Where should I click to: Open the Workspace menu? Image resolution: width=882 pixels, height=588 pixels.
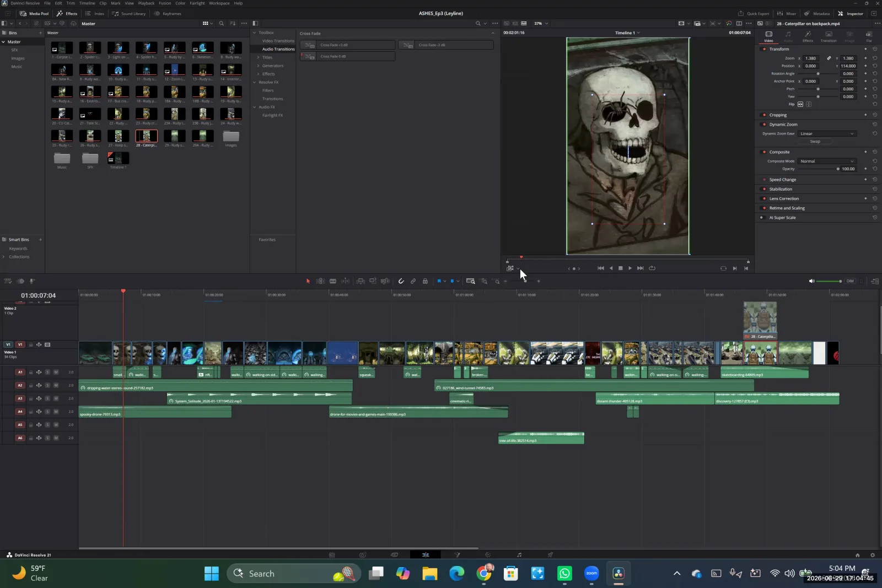[x=219, y=3]
